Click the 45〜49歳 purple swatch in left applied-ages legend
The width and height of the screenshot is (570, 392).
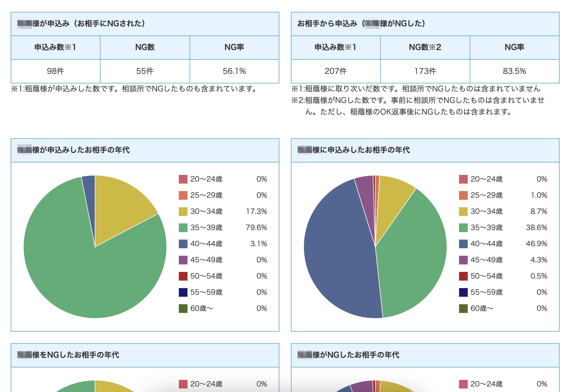click(x=183, y=260)
